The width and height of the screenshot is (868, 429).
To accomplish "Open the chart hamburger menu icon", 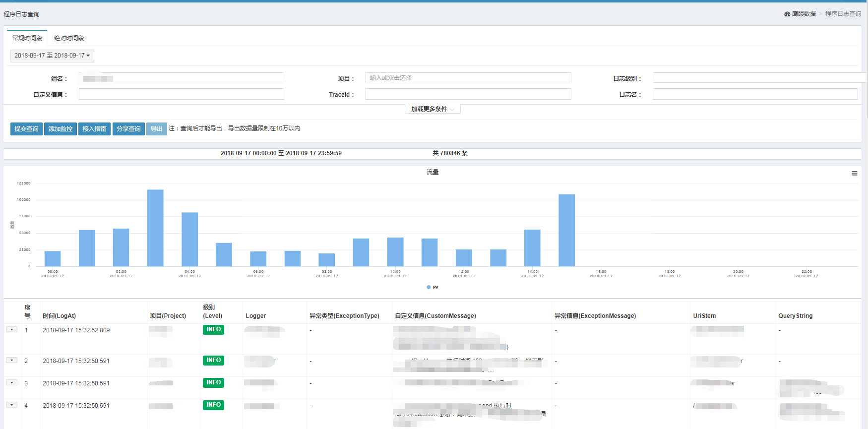I will coord(855,173).
